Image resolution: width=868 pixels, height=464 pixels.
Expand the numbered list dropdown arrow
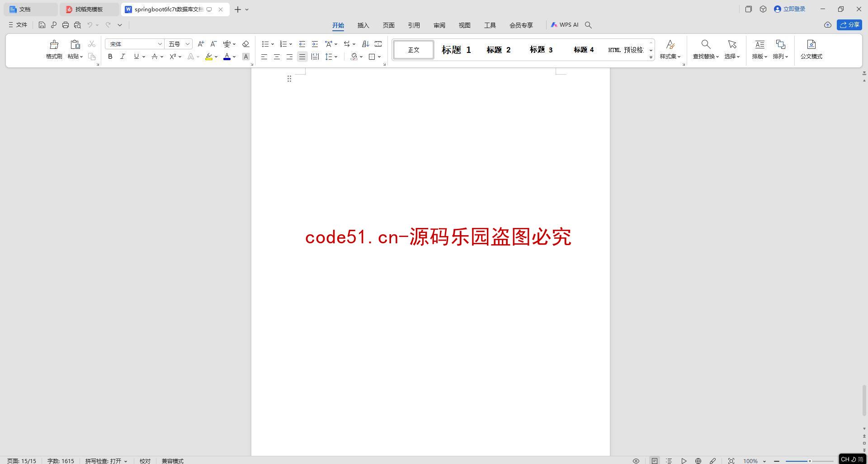tap(291, 44)
